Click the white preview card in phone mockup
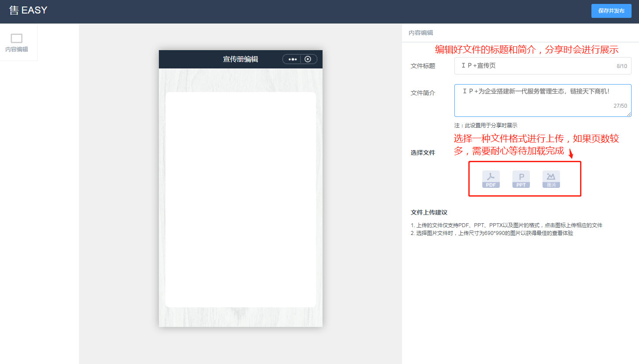639x364 pixels. click(240, 199)
